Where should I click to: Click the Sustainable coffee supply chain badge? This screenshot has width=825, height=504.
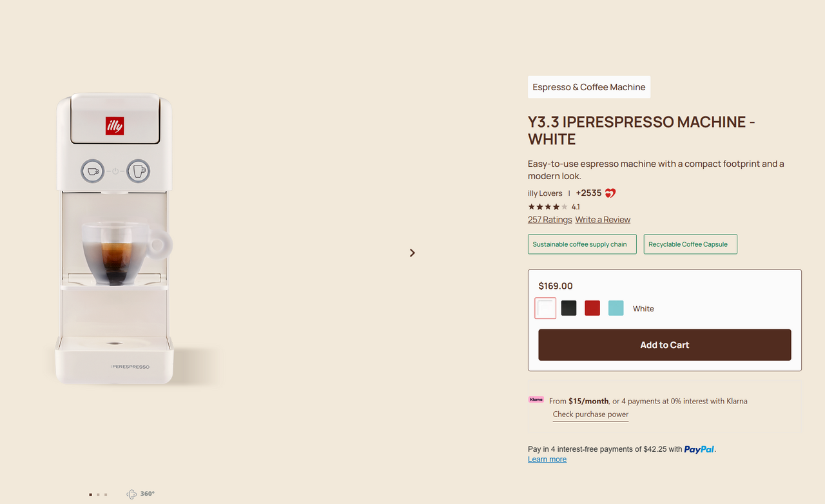coord(582,244)
